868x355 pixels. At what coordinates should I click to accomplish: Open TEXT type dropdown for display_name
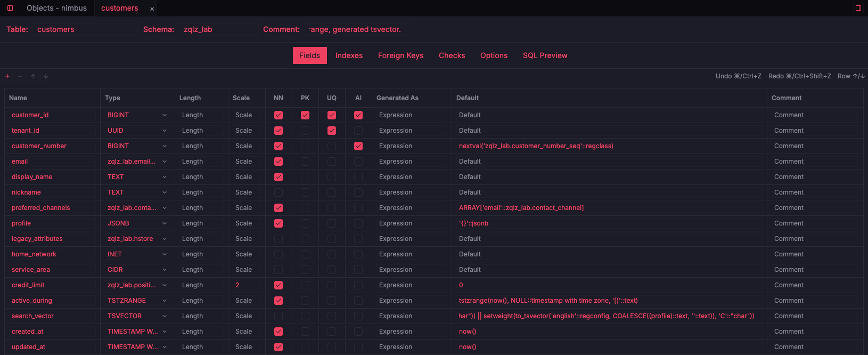point(137,177)
